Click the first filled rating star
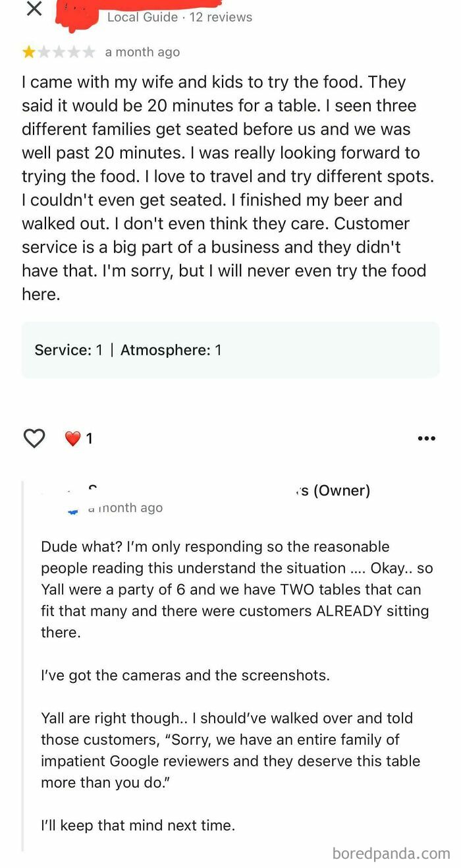 coord(29,51)
